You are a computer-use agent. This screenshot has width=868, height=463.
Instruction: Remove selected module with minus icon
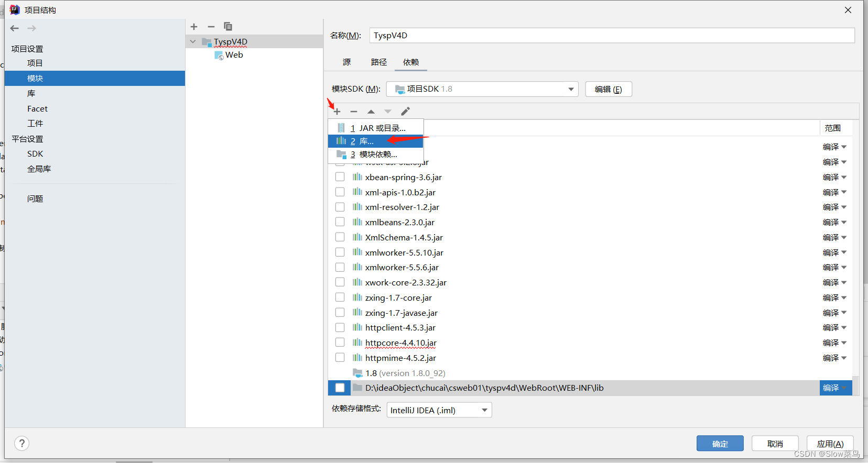211,27
